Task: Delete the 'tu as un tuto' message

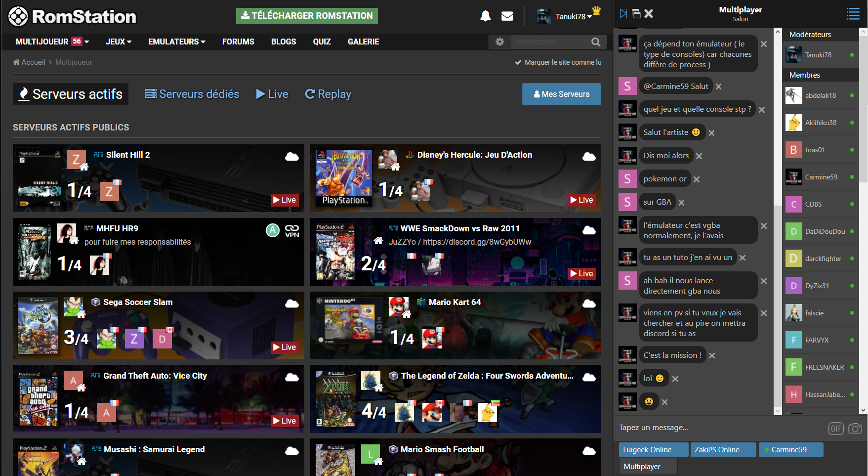Action: pyautogui.click(x=743, y=258)
